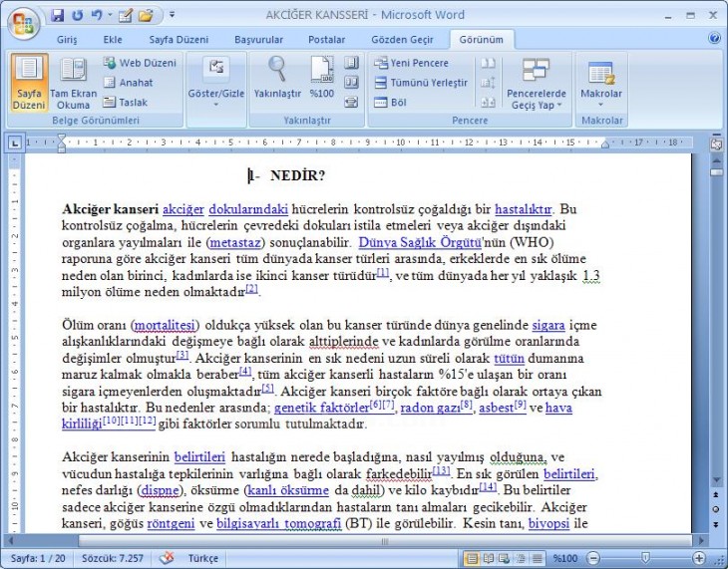Save the document from quick access toolbar
This screenshot has width=728, height=569.
pyautogui.click(x=58, y=15)
